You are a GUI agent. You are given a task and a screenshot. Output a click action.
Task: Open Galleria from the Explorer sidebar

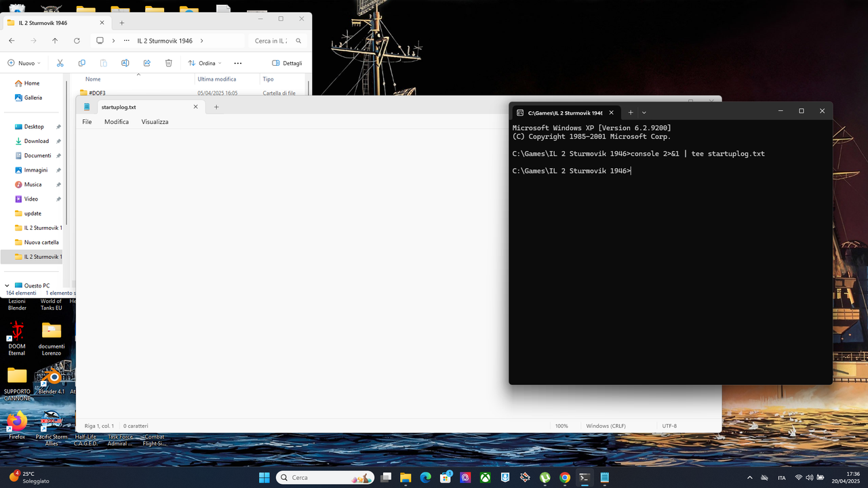click(x=31, y=97)
